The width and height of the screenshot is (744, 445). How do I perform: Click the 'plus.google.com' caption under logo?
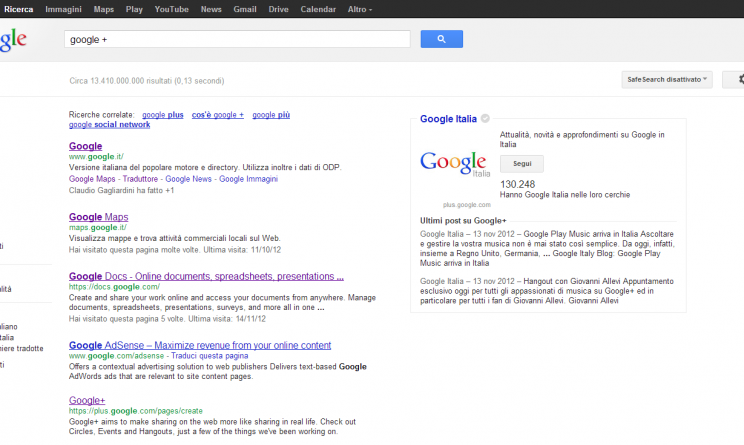click(467, 205)
